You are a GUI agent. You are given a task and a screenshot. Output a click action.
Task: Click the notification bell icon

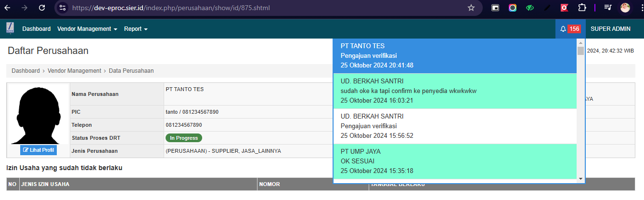click(x=563, y=29)
